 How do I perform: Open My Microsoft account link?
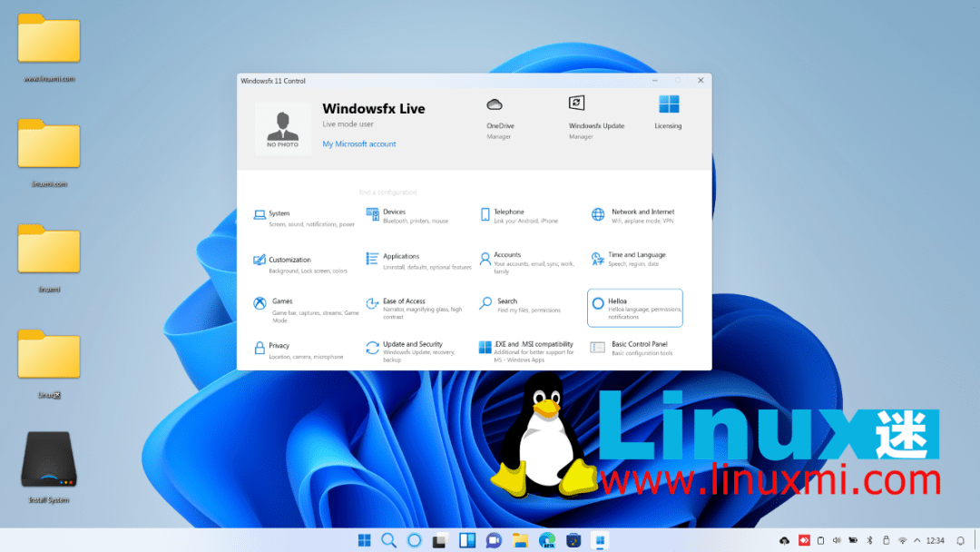coord(358,143)
